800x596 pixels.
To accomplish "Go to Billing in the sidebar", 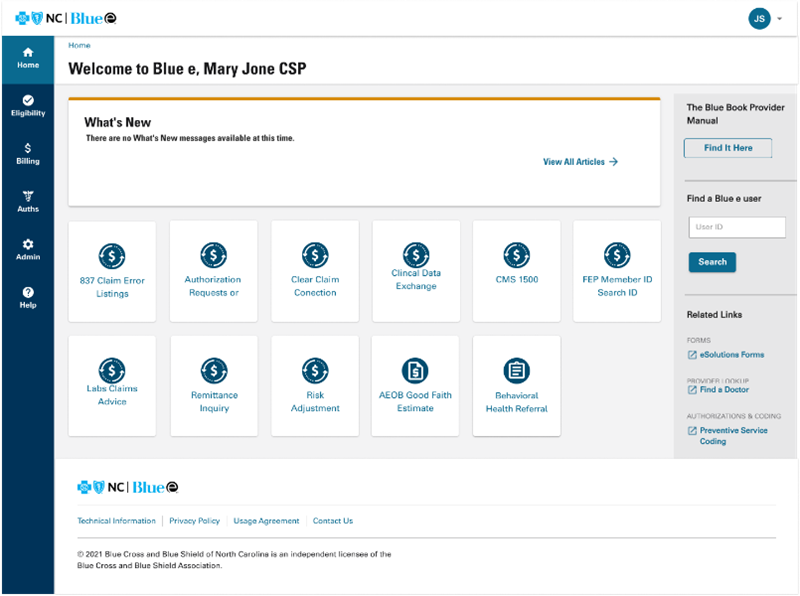I will click(28, 153).
